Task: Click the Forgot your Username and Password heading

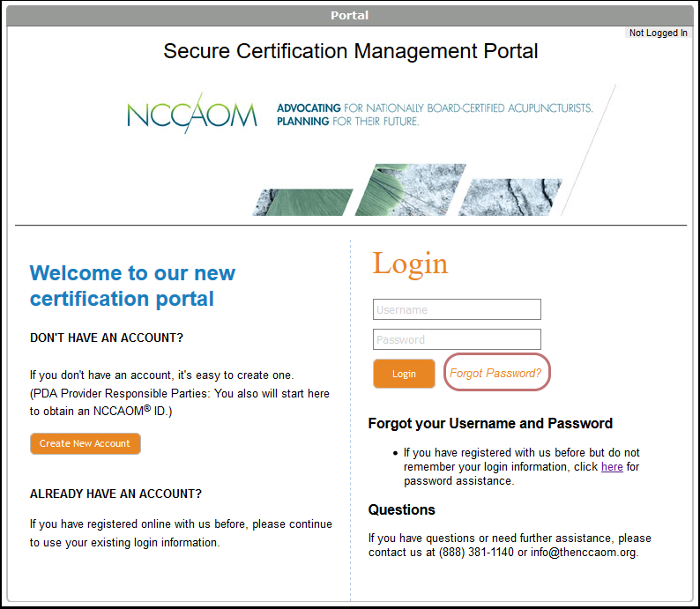Action: point(490,423)
